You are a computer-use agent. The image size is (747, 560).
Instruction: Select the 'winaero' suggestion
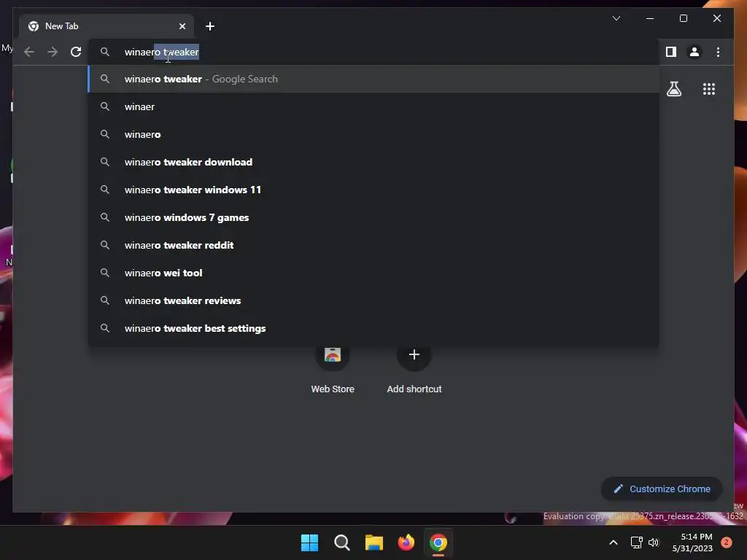[373, 134]
